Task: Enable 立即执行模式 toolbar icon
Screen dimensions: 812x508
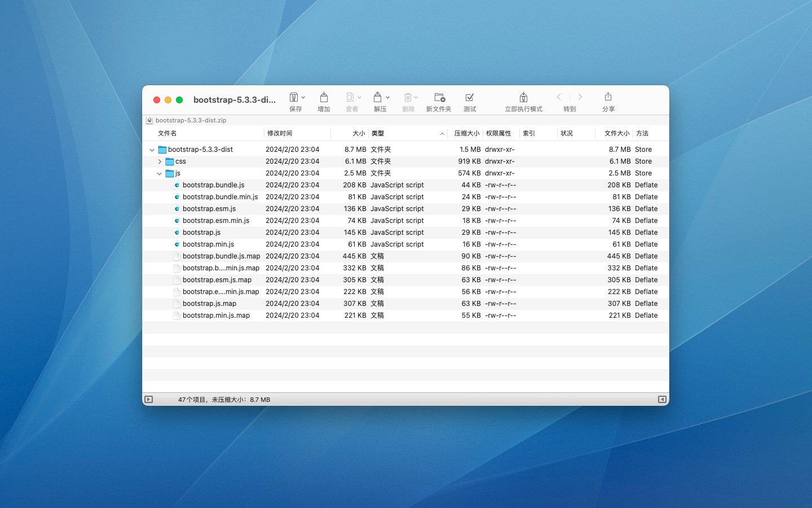Action: pos(523,97)
